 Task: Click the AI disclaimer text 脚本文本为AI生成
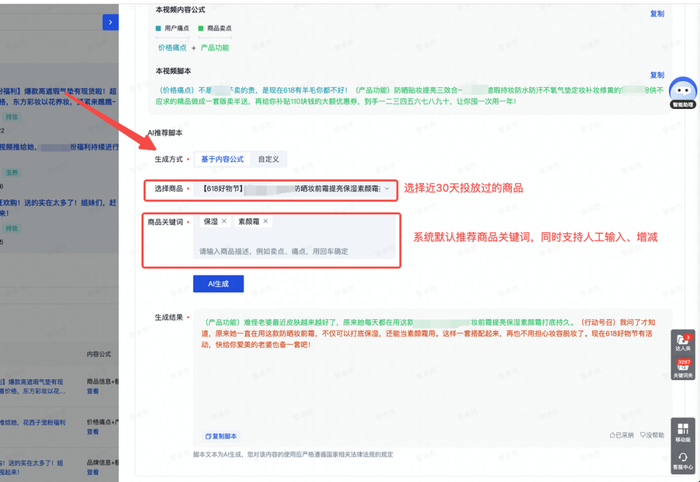(x=293, y=455)
